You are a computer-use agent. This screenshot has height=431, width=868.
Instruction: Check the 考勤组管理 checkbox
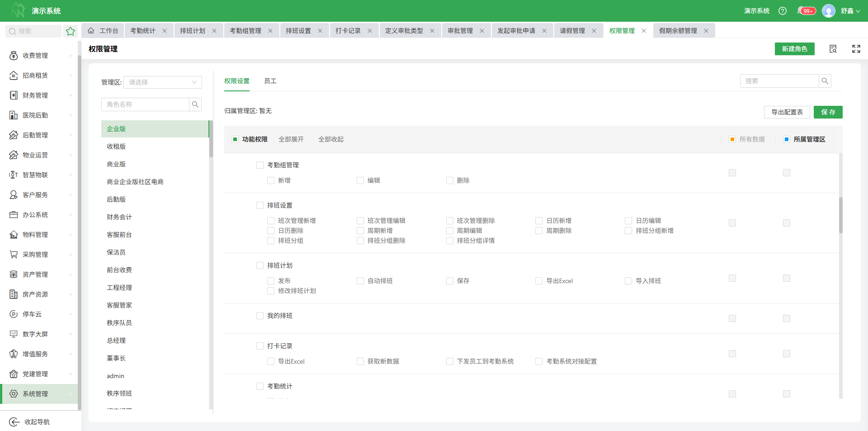coord(260,165)
